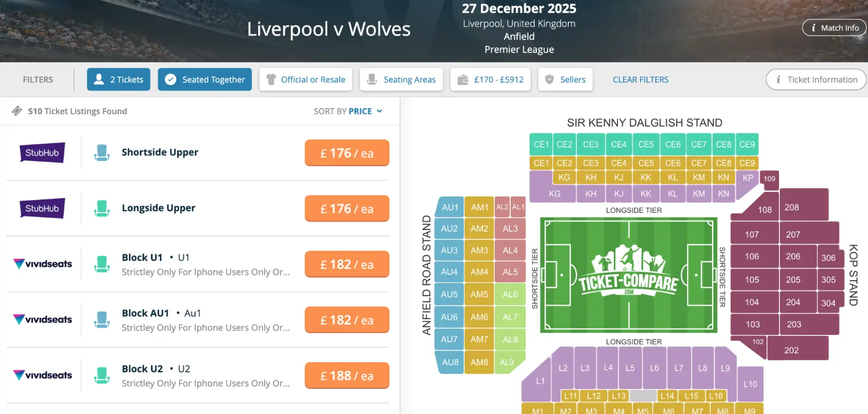868x414 pixels.
Task: Open the Seating Areas filter panel
Action: click(x=401, y=79)
